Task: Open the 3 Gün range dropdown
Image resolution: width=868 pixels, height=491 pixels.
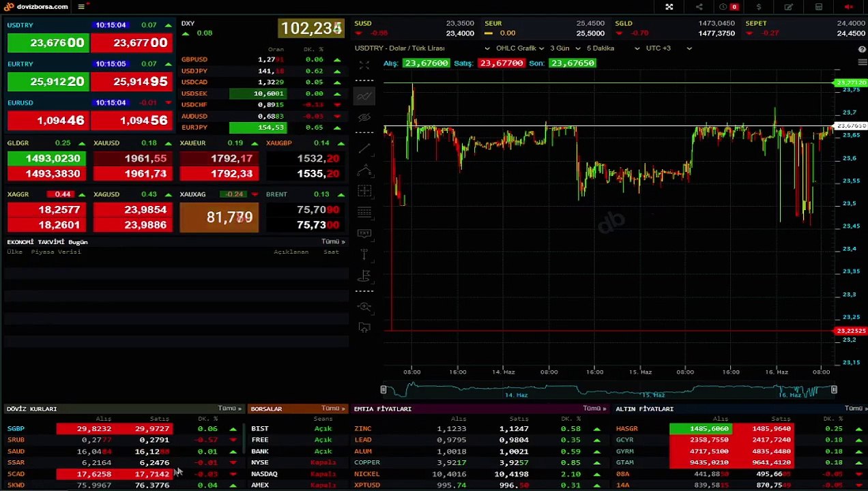Action: click(x=565, y=48)
